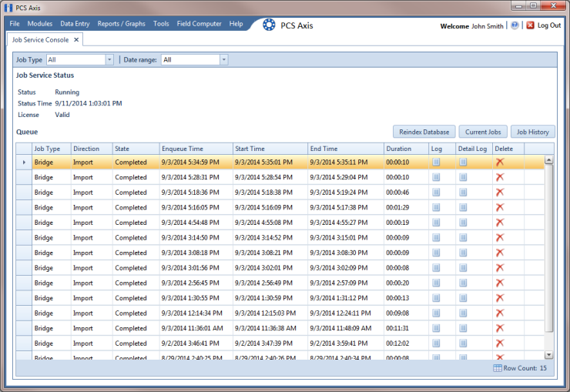Click the Duration cell showing 00:00:46
This screenshot has height=392, width=570.
[x=406, y=193]
